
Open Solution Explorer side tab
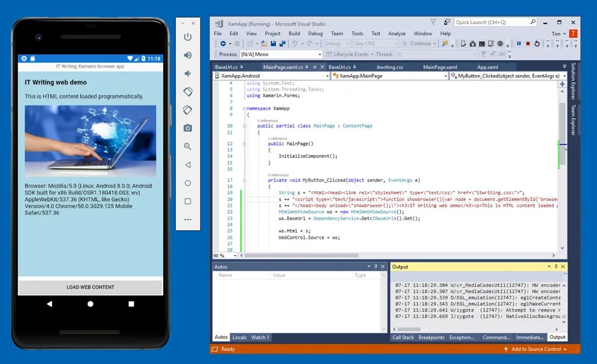tap(573, 81)
